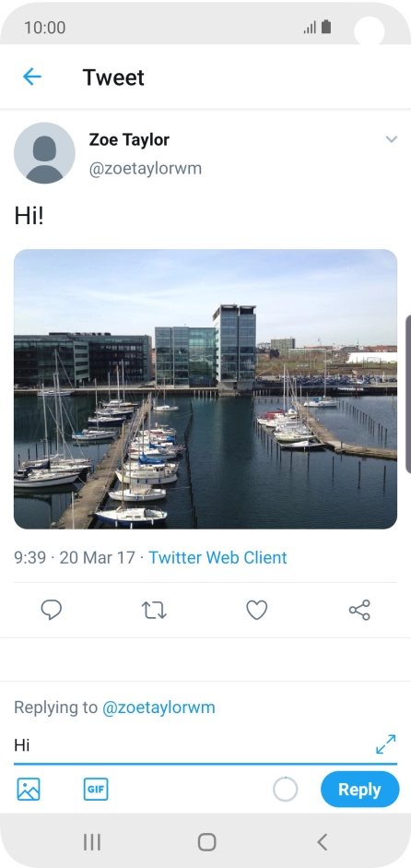
Task: Like the tweet with the heart icon
Action: [257, 610]
